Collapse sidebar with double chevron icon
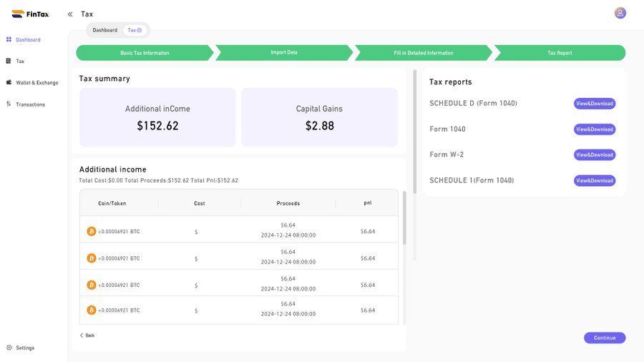The image size is (644, 362). pyautogui.click(x=70, y=14)
